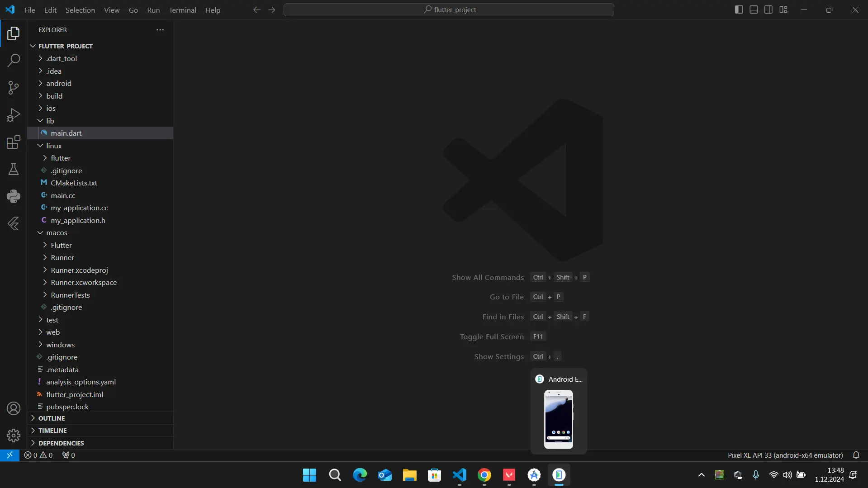Screen dimensions: 868x488
Task: Collapse the linux folder
Action: (x=100, y=146)
